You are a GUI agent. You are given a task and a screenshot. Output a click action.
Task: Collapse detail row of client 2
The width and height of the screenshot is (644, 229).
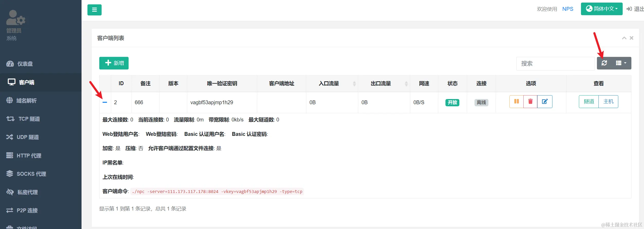click(105, 102)
